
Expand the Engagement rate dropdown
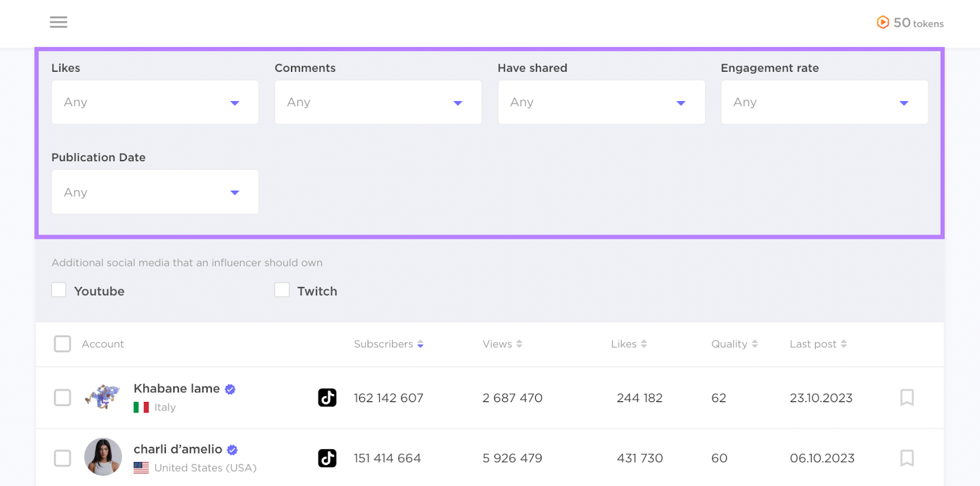click(x=824, y=102)
